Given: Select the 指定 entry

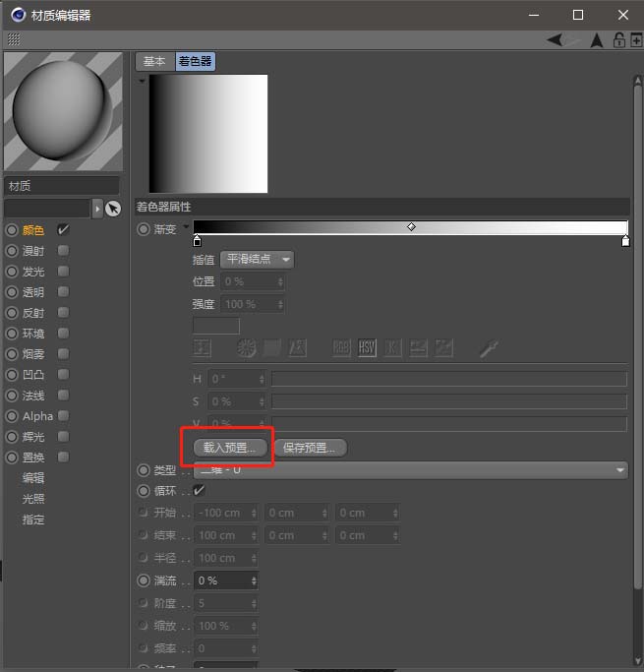Looking at the screenshot, I should tap(33, 519).
